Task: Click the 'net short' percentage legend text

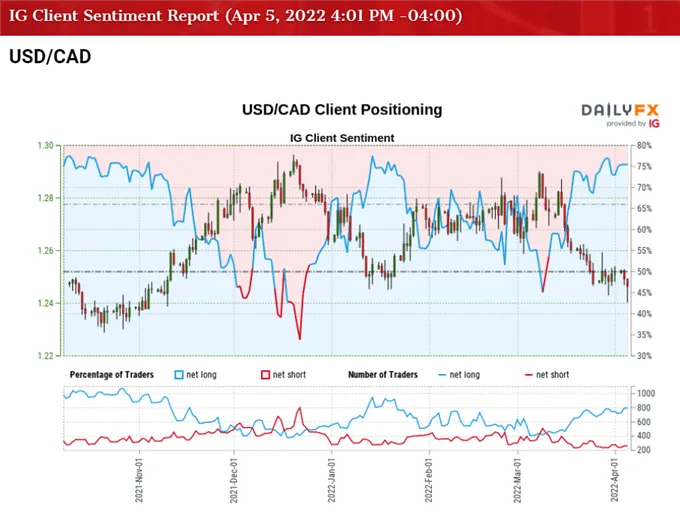Action: click(x=289, y=375)
